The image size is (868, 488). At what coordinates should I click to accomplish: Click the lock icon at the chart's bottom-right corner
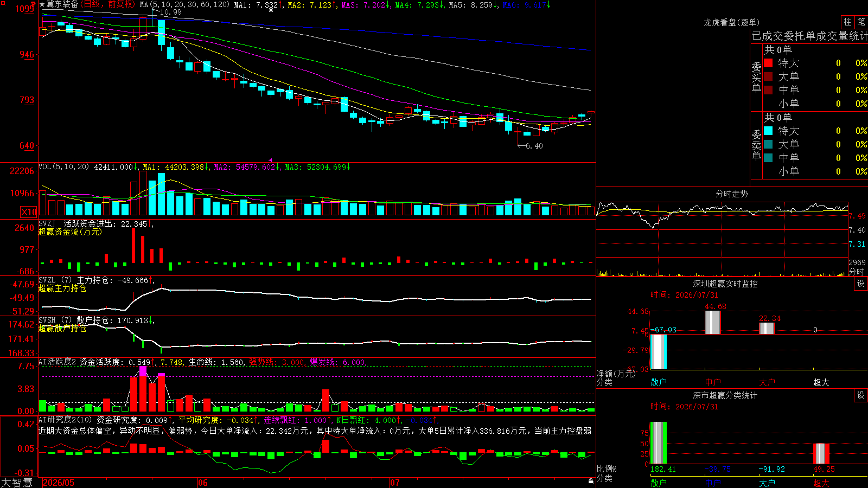[591, 481]
